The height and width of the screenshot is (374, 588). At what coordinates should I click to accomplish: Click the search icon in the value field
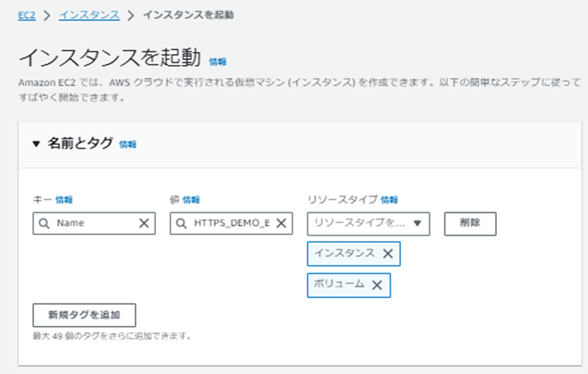coord(181,224)
